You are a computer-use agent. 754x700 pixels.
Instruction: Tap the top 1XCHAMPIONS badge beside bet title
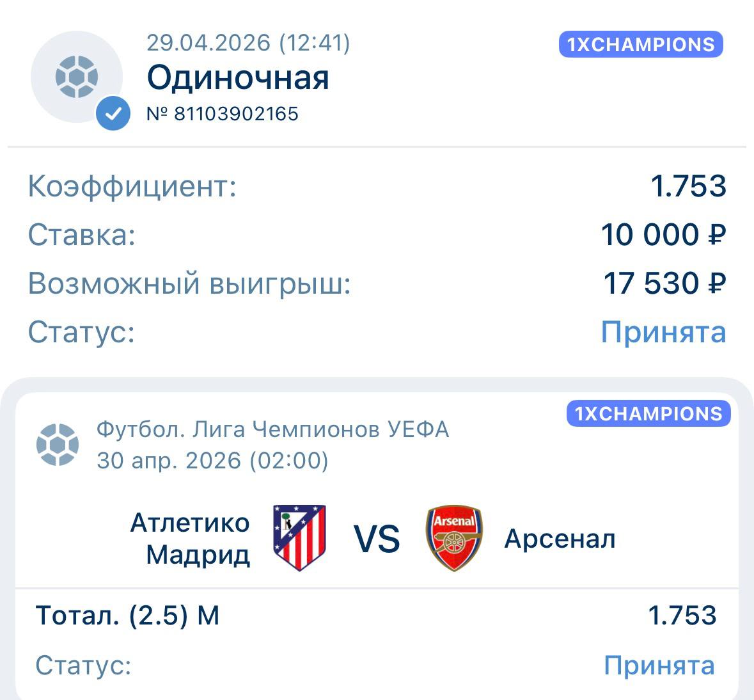tap(641, 44)
